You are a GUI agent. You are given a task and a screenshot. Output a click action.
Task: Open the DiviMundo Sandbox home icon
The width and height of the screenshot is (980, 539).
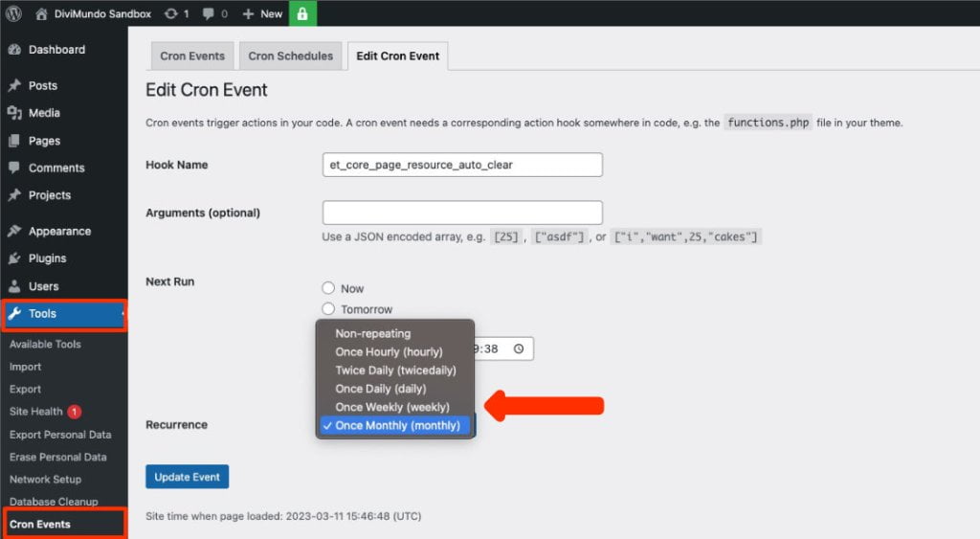41,13
